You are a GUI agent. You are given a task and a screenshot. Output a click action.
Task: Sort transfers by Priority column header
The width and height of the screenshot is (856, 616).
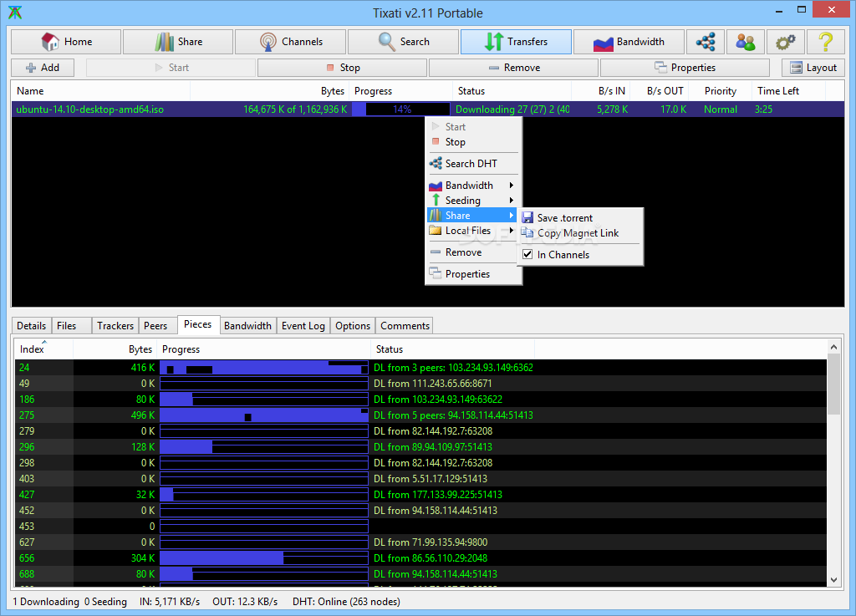[720, 91]
